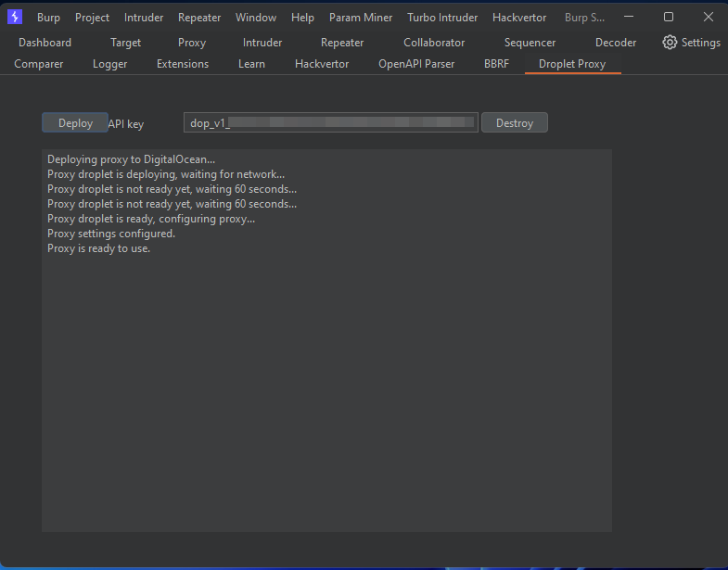Screen dimensions: 728x570
Task: Switch to the Decoder tab
Action: click(616, 43)
